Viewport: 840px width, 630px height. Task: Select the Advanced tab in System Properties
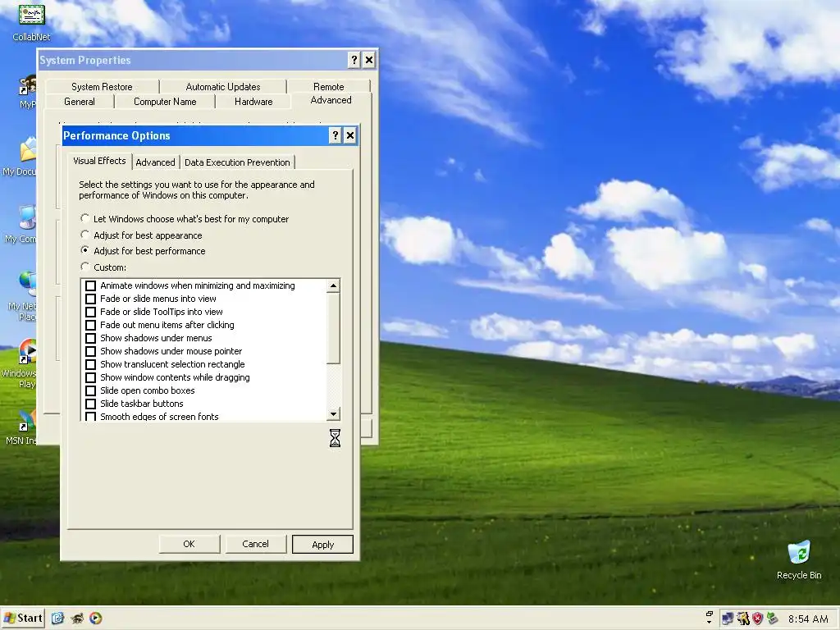(331, 100)
